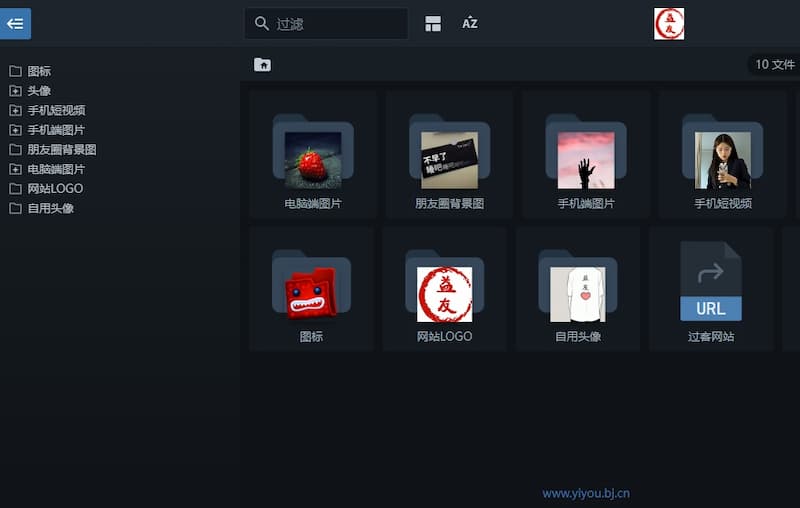Expand the 电脑端图片 tree node
Image resolution: width=800 pixels, height=508 pixels.
pos(15,169)
